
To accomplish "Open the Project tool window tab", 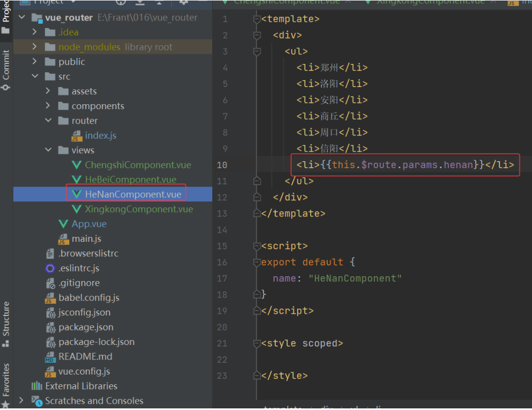I will (6, 16).
